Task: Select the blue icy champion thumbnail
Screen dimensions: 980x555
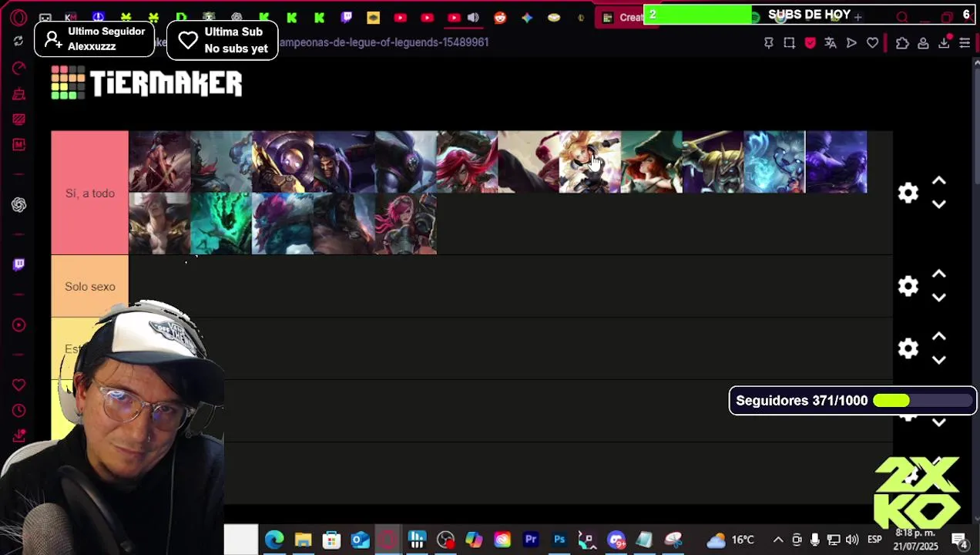Action: (x=774, y=162)
